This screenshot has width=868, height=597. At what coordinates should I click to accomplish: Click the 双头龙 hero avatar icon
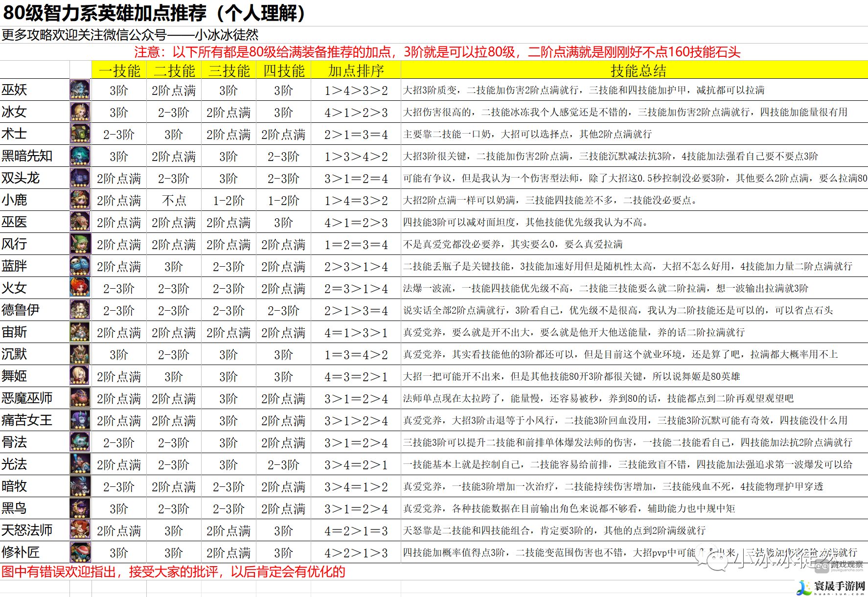tap(80, 178)
